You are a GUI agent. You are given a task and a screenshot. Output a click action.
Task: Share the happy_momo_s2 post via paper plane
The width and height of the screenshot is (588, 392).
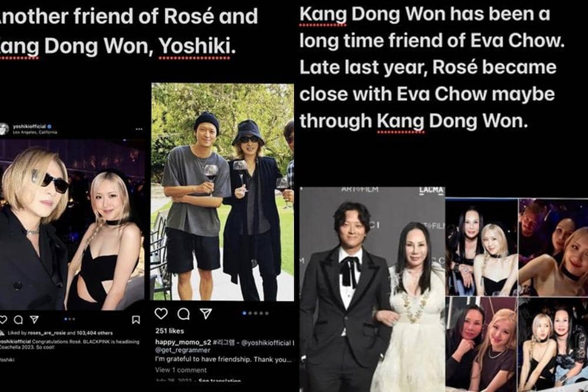tap(206, 313)
